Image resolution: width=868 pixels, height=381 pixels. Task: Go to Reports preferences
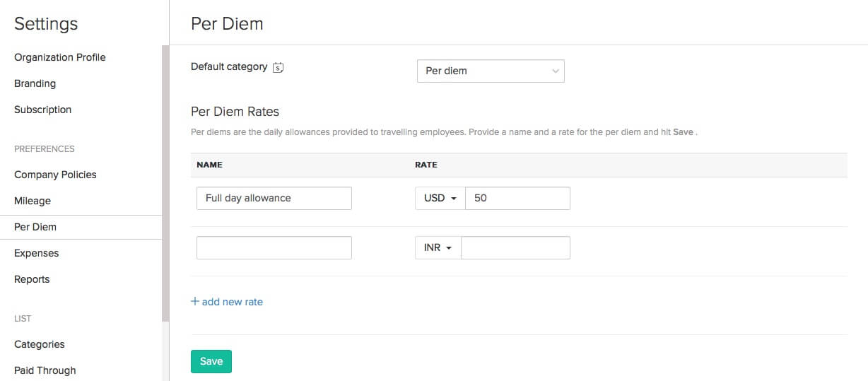coord(32,279)
